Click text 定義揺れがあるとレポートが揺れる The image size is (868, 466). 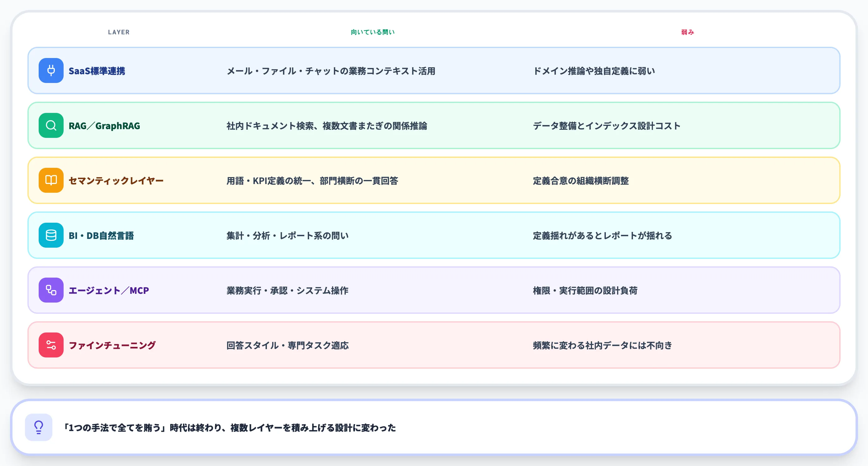pos(602,236)
